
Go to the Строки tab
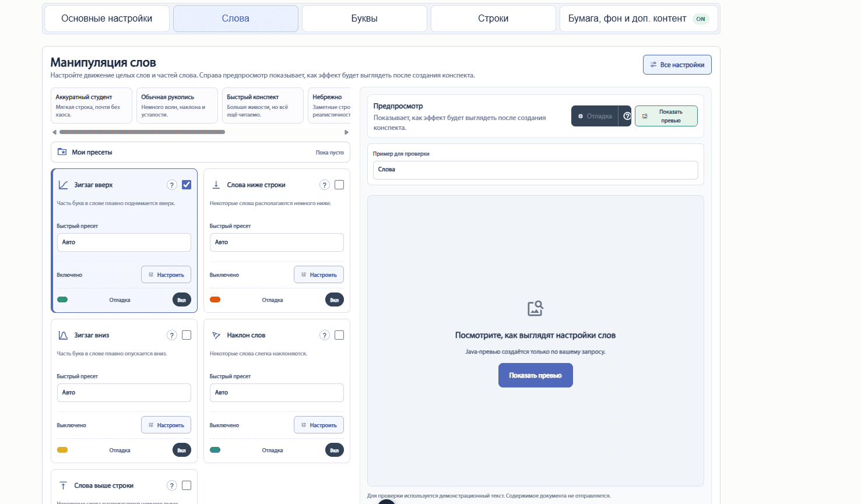[493, 19]
